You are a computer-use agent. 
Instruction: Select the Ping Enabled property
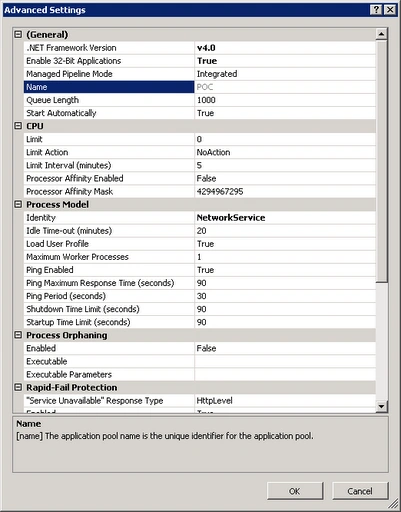[109, 270]
